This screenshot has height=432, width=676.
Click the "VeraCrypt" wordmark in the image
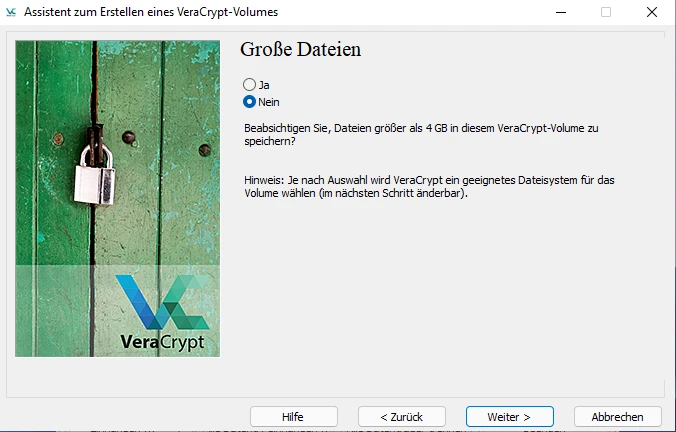162,341
